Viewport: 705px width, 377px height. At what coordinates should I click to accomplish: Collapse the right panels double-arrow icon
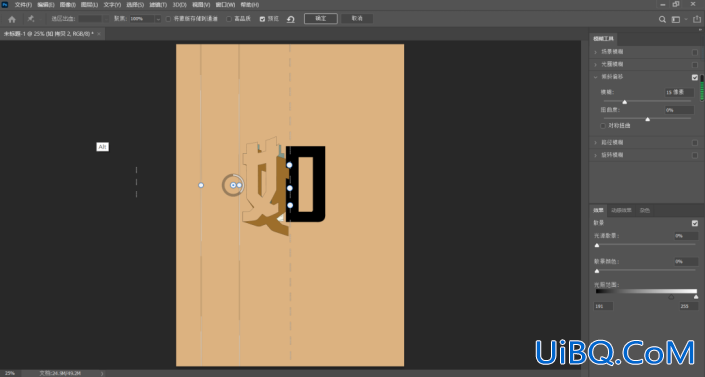click(x=700, y=29)
